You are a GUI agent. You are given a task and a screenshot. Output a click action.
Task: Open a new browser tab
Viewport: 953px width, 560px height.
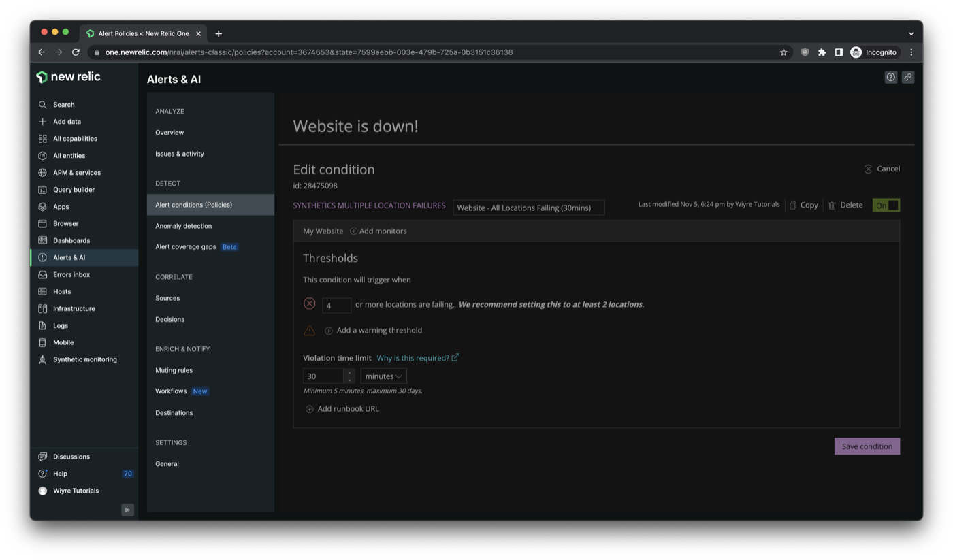click(x=219, y=33)
